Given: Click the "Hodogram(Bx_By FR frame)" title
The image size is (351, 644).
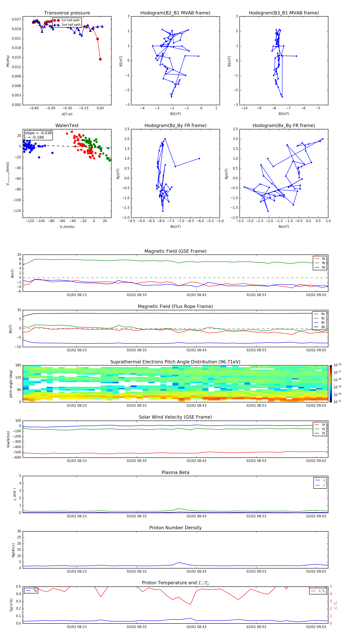Looking at the screenshot, I should tap(284, 125).
